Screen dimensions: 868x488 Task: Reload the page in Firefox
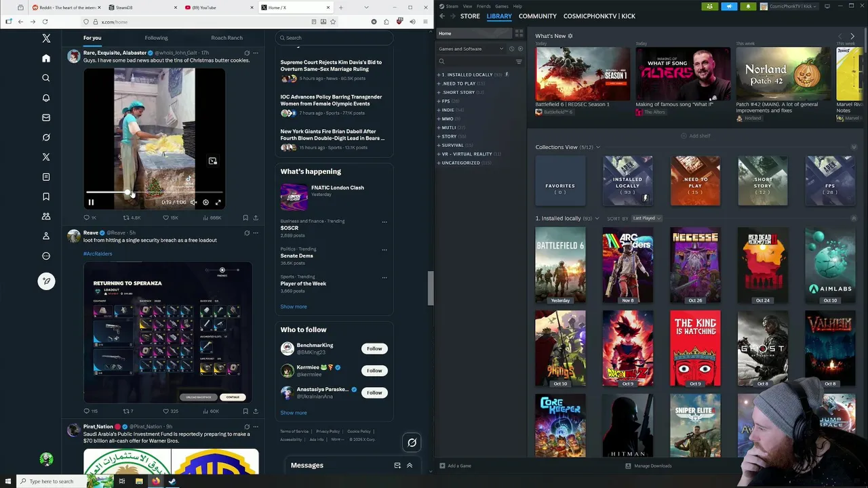pos(44,22)
